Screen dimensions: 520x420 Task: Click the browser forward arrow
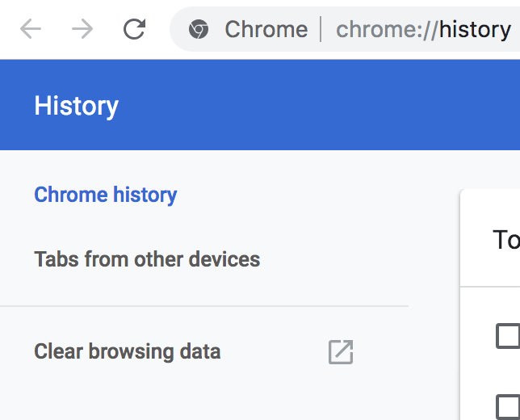point(82,29)
